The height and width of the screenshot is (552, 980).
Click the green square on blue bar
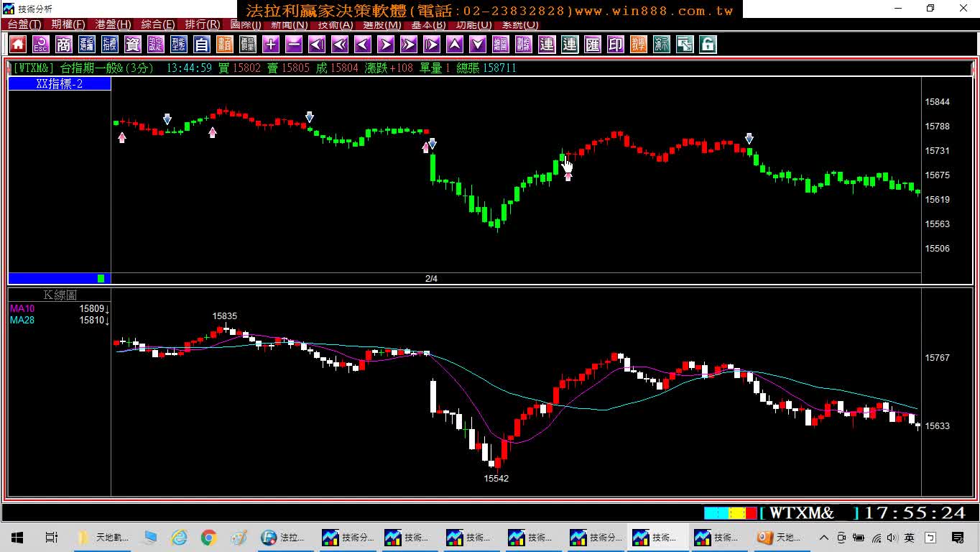coord(101,278)
